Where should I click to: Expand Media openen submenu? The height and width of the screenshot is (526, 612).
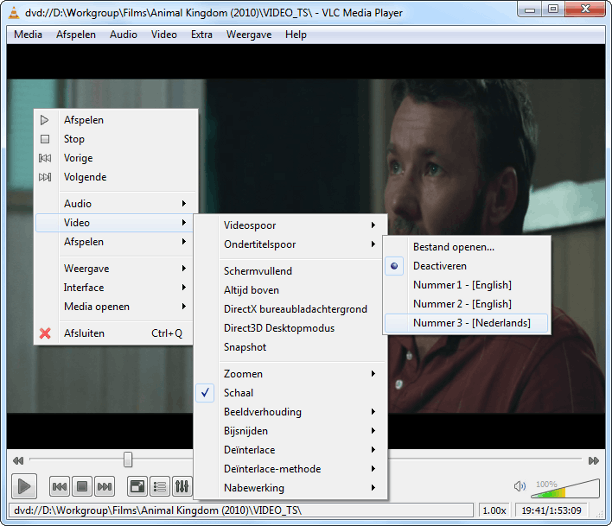[114, 307]
